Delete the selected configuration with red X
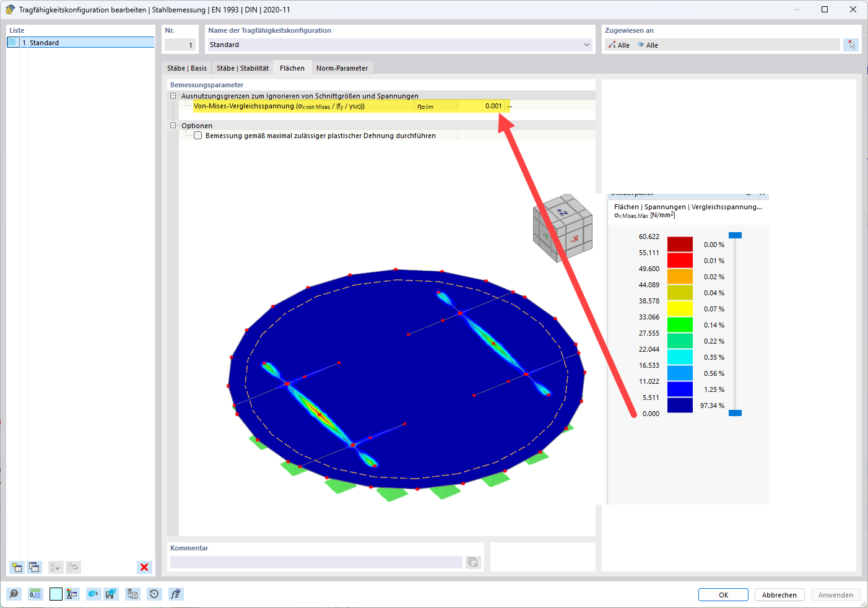The image size is (868, 608). pos(144,567)
